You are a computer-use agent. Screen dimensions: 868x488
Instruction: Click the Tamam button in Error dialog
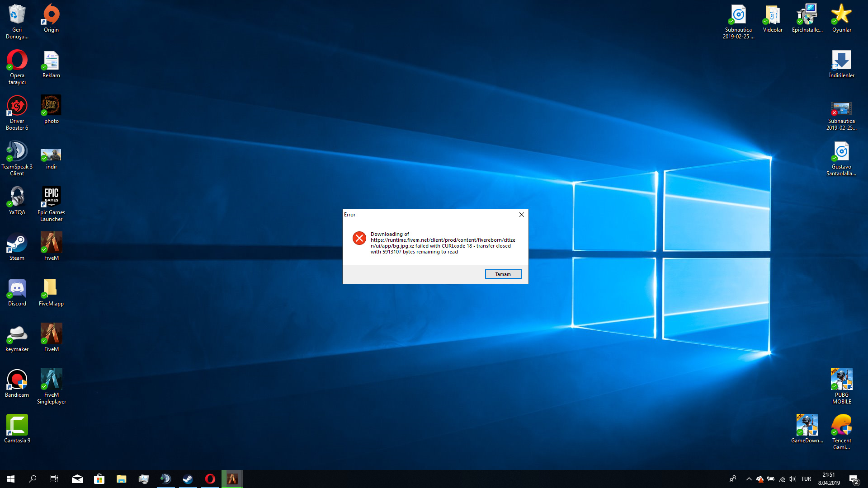coord(503,274)
